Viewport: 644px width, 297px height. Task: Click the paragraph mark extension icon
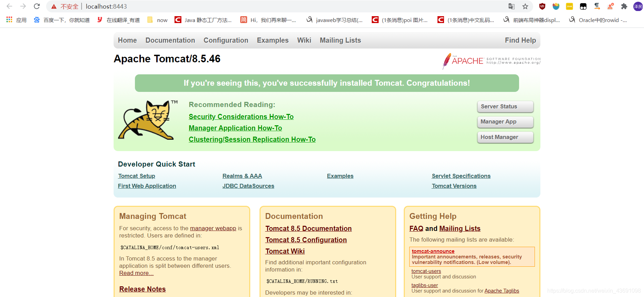point(597,6)
